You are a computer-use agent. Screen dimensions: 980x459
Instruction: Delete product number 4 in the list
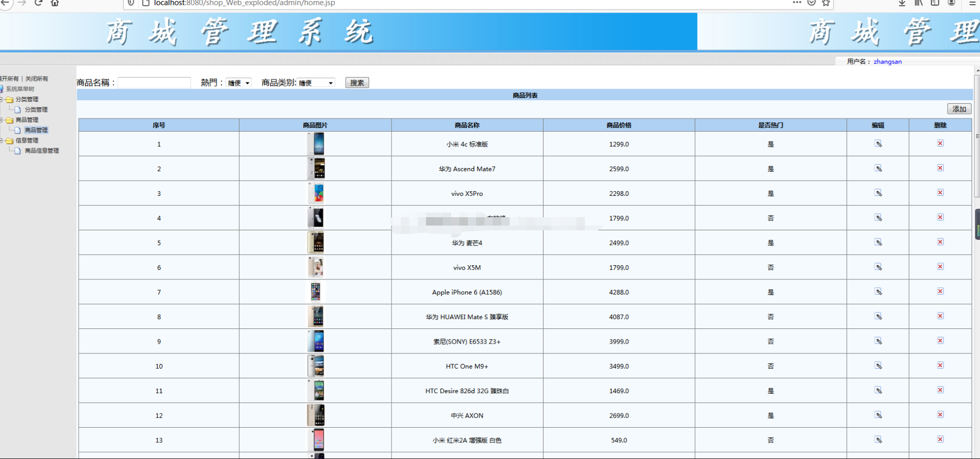pyautogui.click(x=940, y=217)
